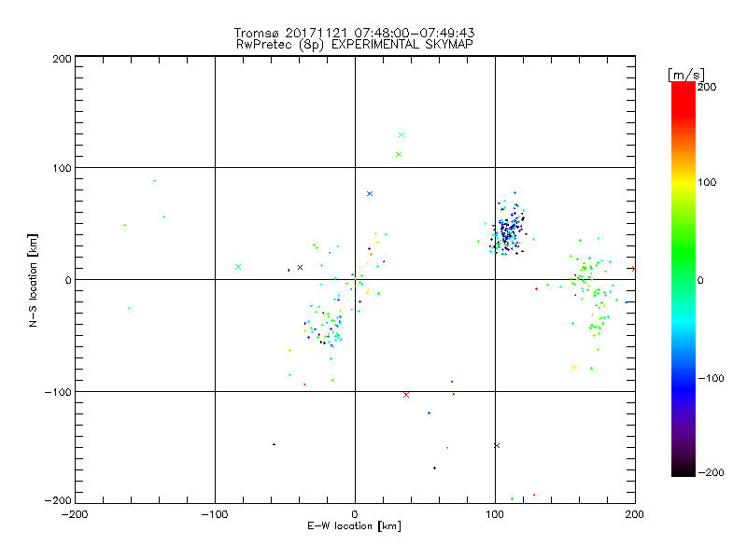Click the y-axis -200 tick label
This screenshot has height=560, width=747.
(58, 500)
